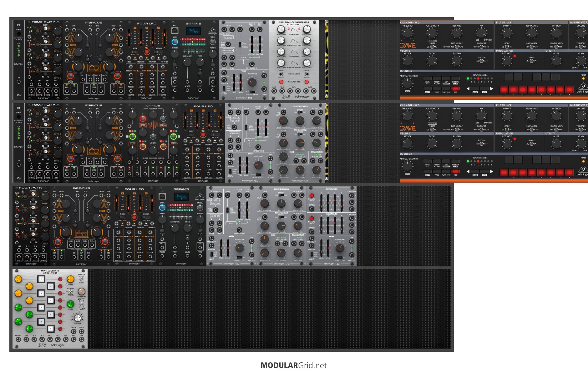Click the left ATTACK TIME knob on Dual Envelope Generator

click(281, 29)
